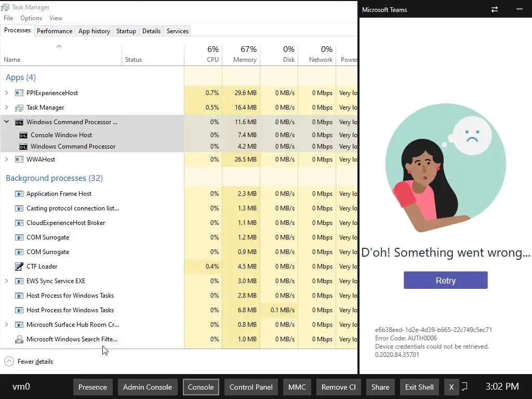532x399 pixels.
Task: Open the File menu
Action: (x=8, y=18)
